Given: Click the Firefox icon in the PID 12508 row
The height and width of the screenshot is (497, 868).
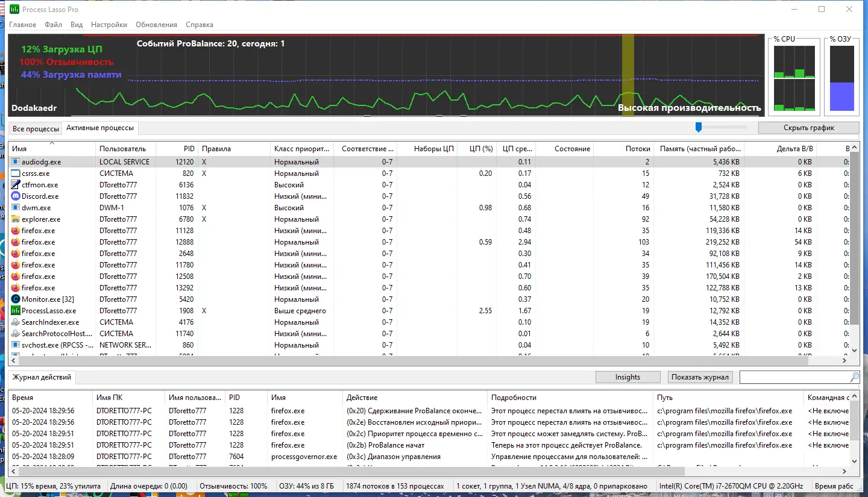Looking at the screenshot, I should [x=16, y=277].
